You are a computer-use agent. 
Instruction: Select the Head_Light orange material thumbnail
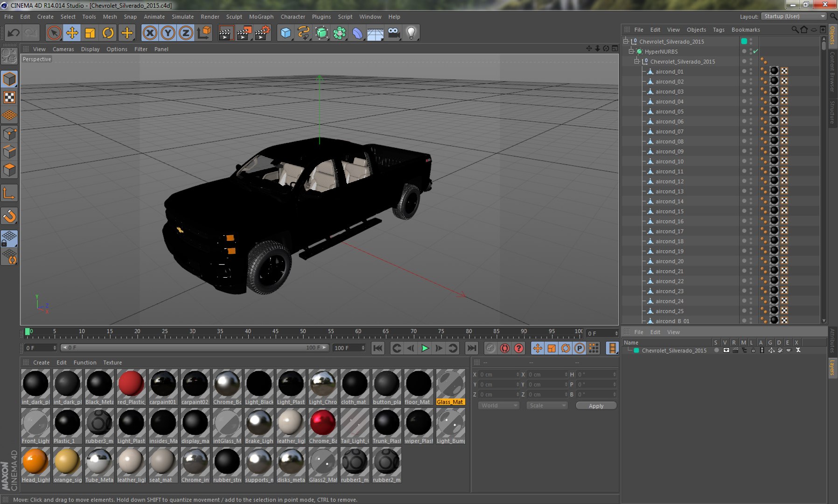[x=35, y=465]
